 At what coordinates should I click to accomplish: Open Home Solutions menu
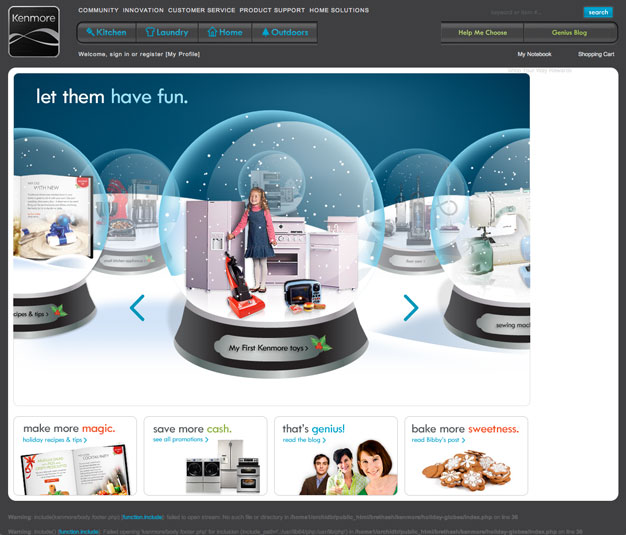(339, 10)
